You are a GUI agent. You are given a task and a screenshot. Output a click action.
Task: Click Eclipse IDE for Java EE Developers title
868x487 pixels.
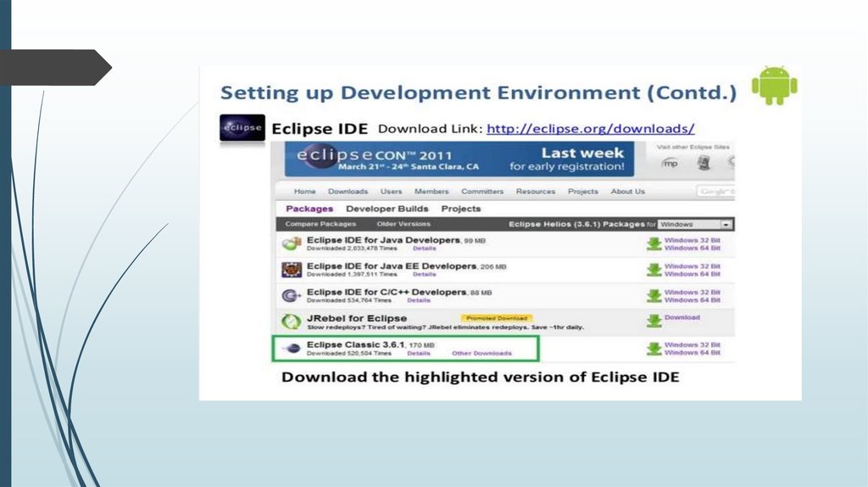(x=392, y=266)
